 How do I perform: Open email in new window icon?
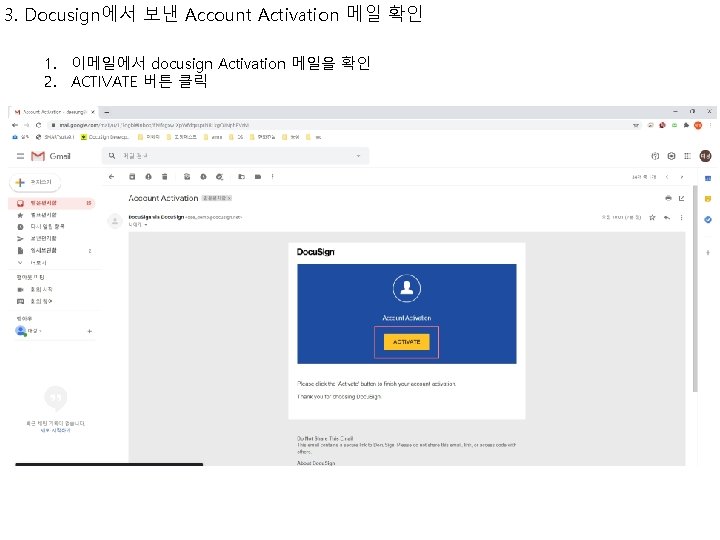tap(681, 198)
